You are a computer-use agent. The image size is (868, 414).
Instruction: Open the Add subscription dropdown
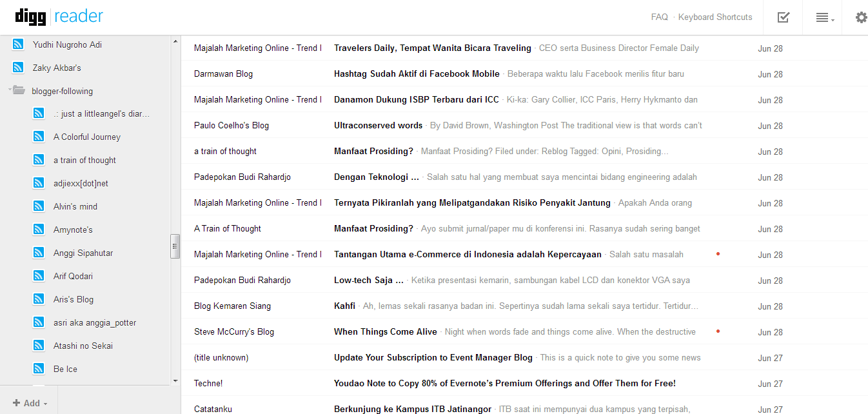pyautogui.click(x=30, y=403)
